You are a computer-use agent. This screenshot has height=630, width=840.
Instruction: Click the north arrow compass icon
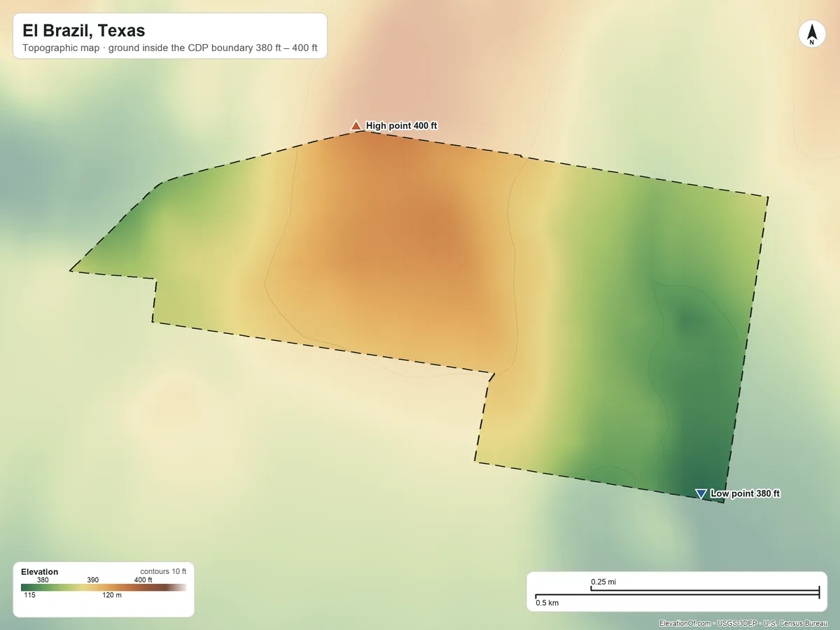(x=812, y=34)
